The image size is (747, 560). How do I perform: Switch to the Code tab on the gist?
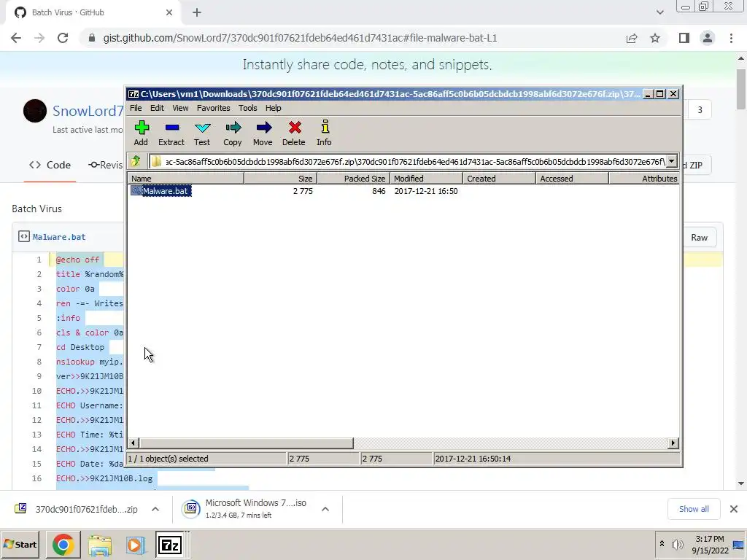(x=50, y=165)
